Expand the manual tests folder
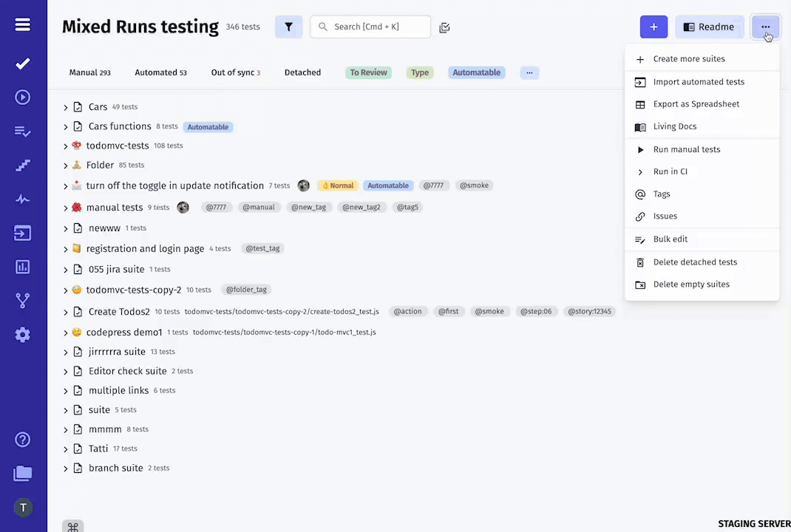Image resolution: width=791 pixels, height=532 pixels. pos(66,208)
